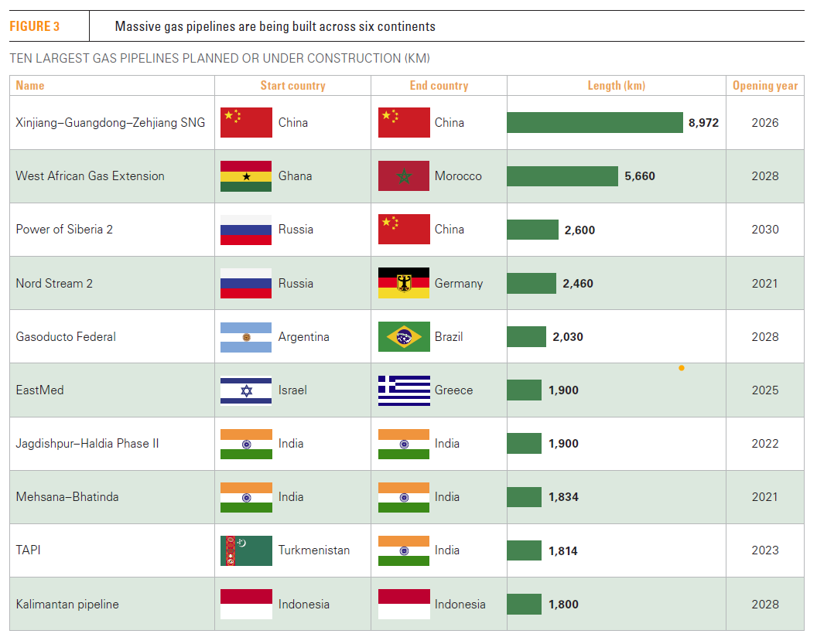Click the Morocco flag icon
The height and width of the screenshot is (644, 817).
(x=404, y=176)
